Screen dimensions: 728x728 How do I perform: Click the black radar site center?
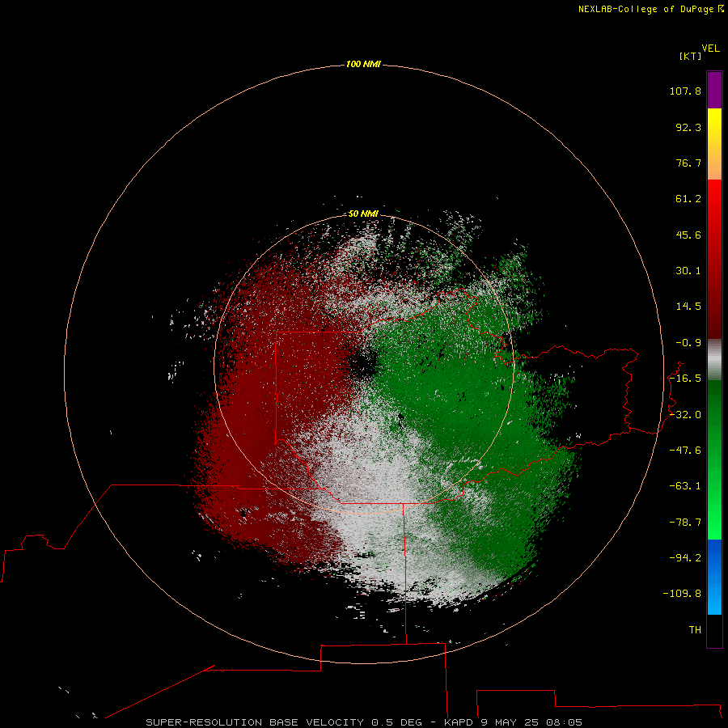tap(363, 365)
